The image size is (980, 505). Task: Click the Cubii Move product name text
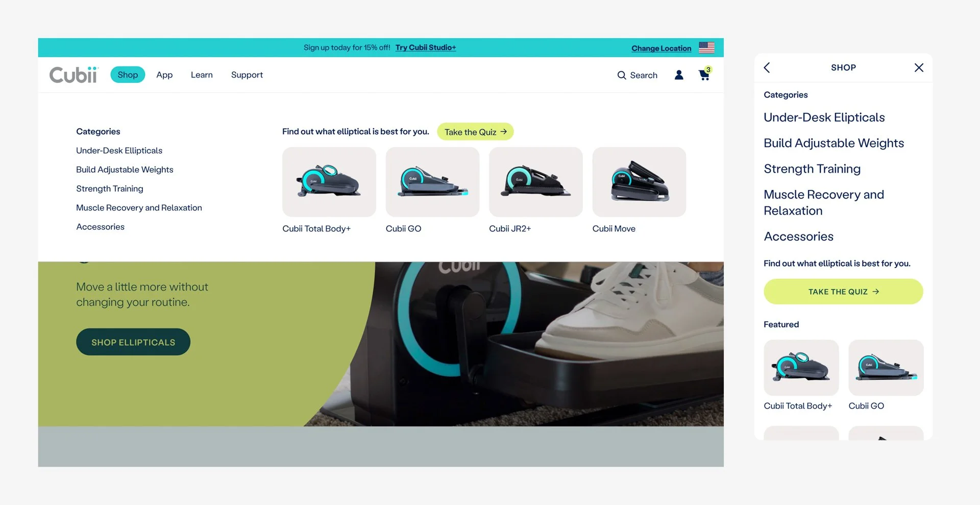614,229
